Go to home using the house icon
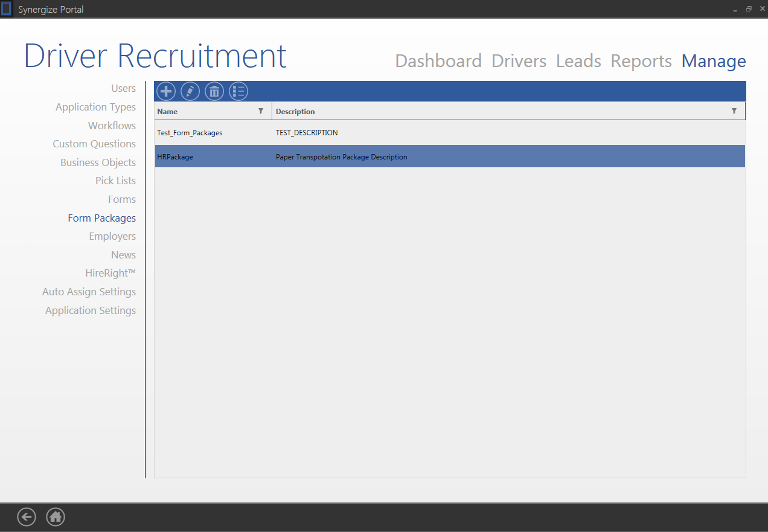The width and height of the screenshot is (768, 532). pos(56,517)
